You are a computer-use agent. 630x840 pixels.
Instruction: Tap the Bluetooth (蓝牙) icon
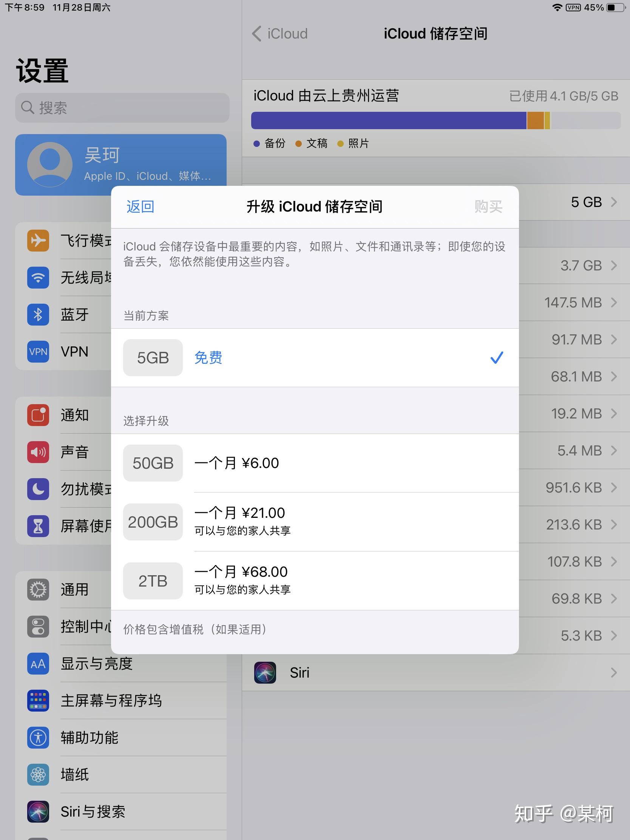tap(38, 314)
